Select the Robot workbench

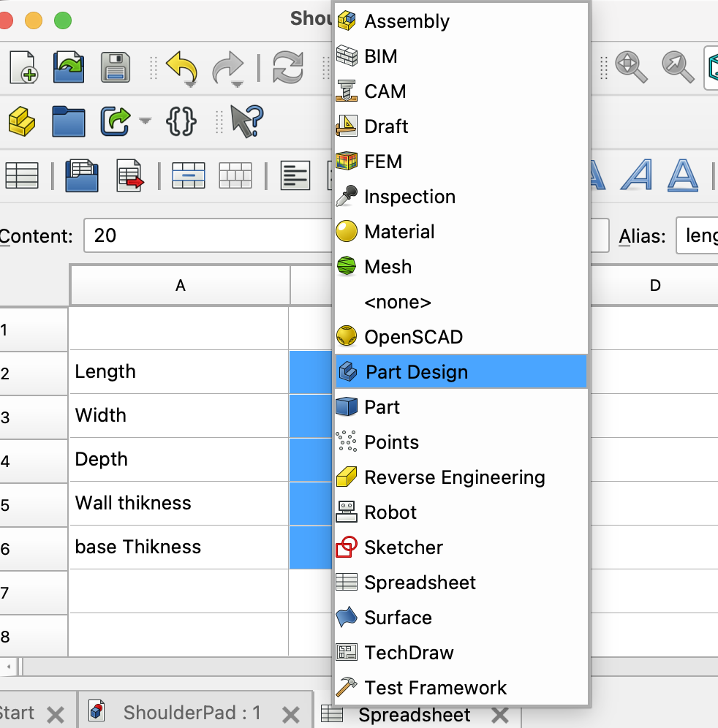[x=461, y=512]
